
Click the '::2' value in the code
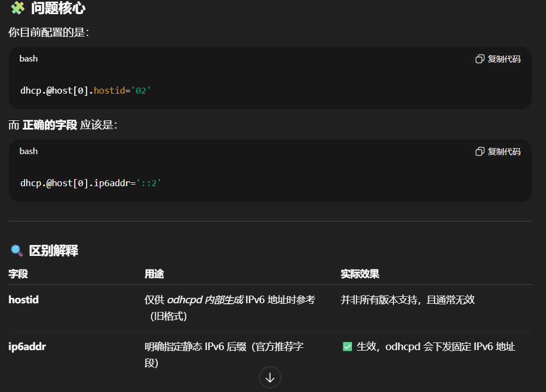(149, 183)
